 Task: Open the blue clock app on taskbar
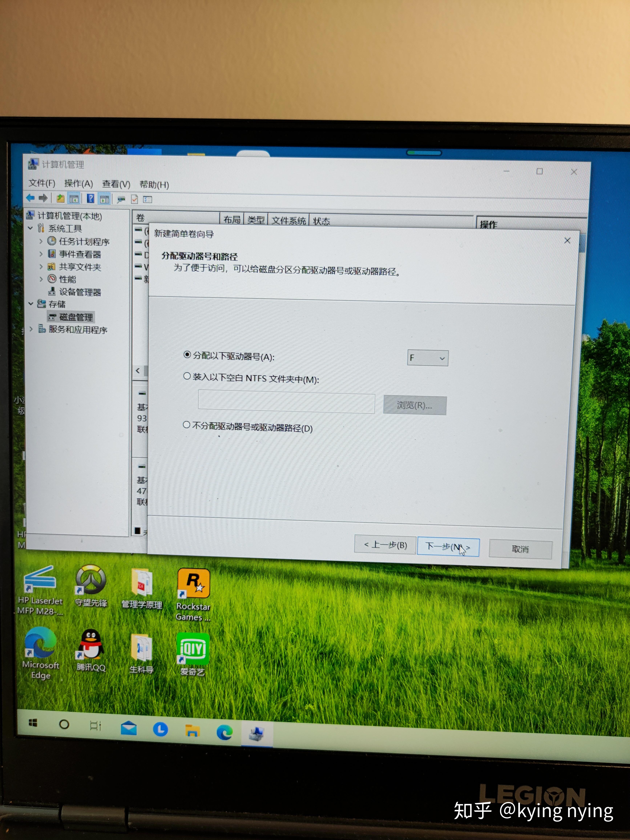160,730
